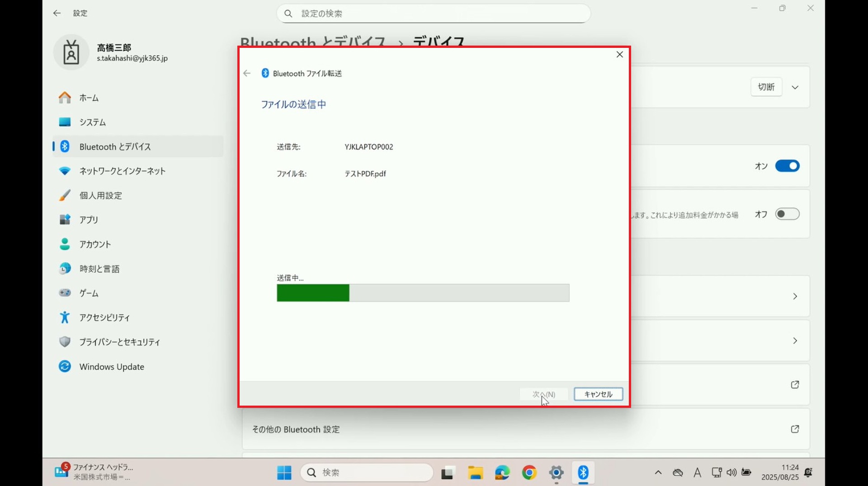Click the Bluetooth icon in the taskbar
868x486 pixels.
click(x=583, y=472)
